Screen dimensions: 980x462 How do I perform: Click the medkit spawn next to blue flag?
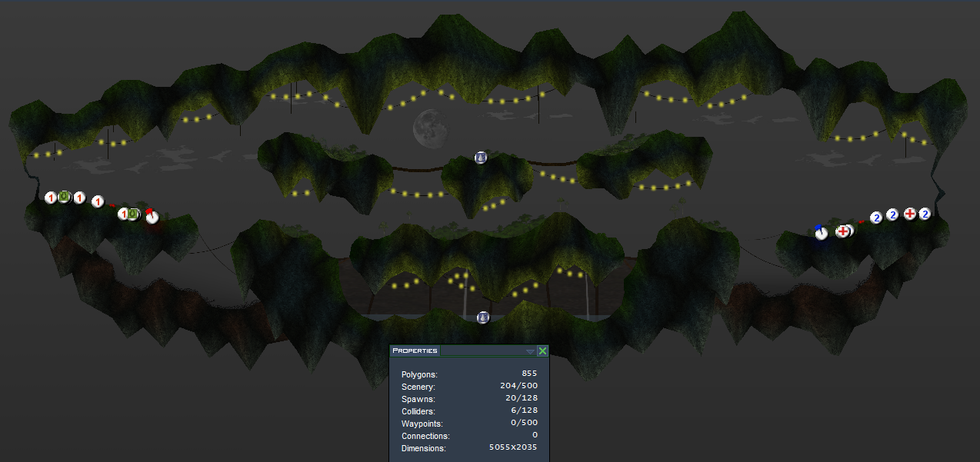coord(843,231)
